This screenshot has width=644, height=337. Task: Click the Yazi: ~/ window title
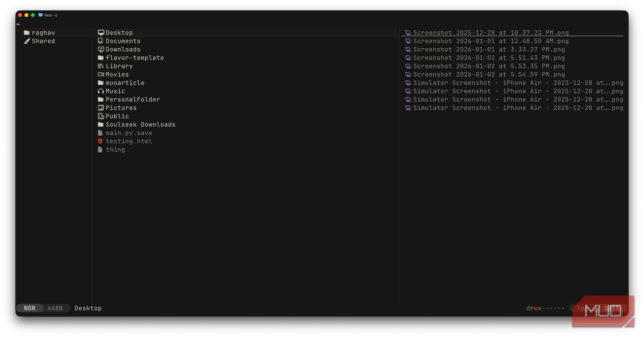[50, 15]
